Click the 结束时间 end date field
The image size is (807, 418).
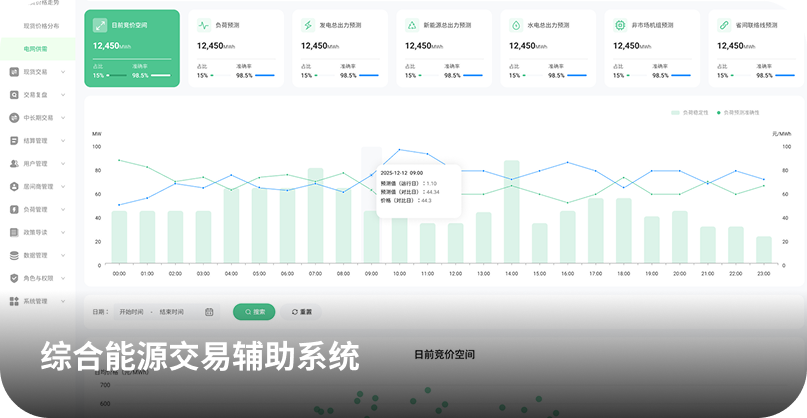pyautogui.click(x=172, y=312)
